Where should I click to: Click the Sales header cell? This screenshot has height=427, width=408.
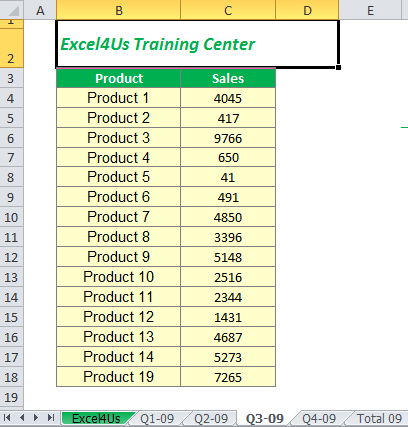[228, 78]
